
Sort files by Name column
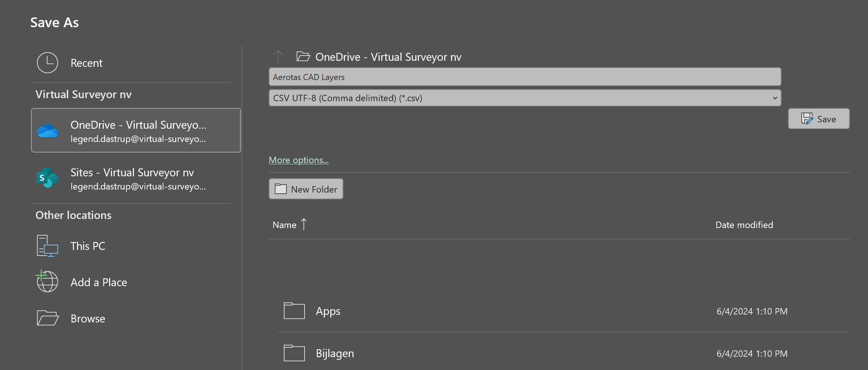(x=285, y=225)
